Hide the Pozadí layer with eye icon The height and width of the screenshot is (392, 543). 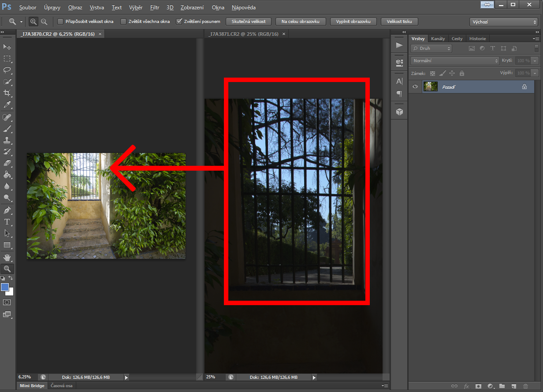tap(415, 87)
